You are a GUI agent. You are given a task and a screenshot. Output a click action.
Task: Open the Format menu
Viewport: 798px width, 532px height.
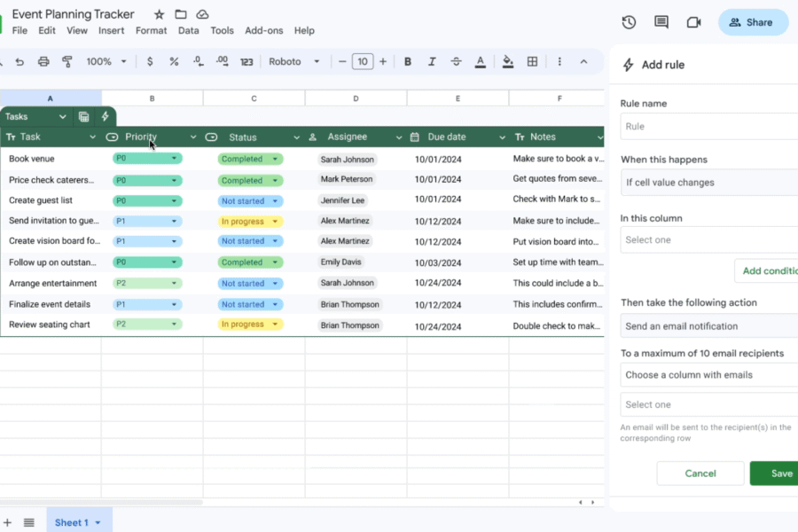point(151,30)
